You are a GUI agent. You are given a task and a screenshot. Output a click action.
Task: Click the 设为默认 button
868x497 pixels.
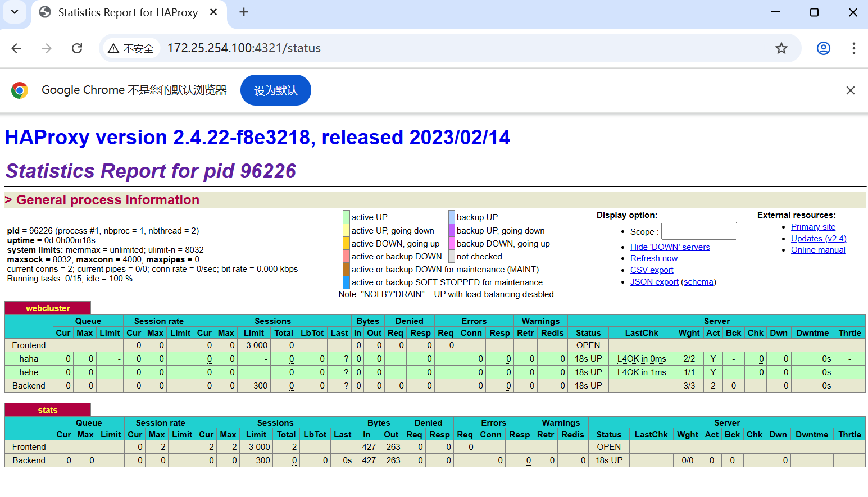(276, 90)
